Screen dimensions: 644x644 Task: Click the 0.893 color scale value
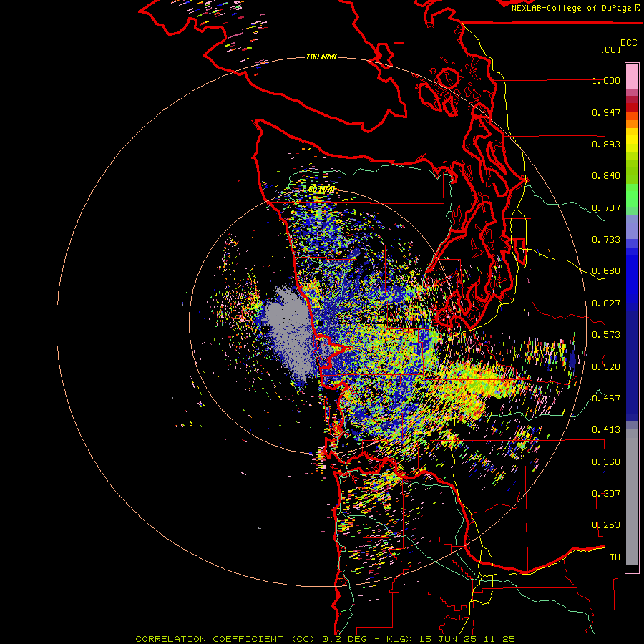tap(606, 144)
